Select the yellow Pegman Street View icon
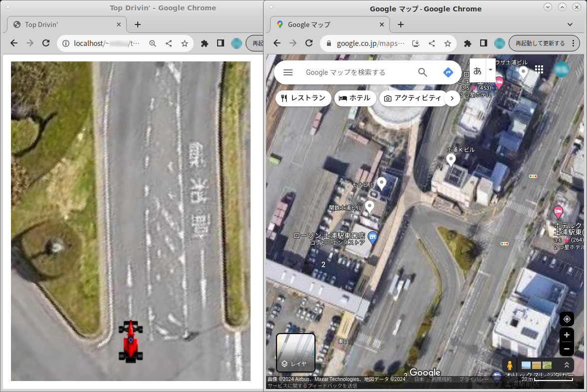Viewport: 587px width, 392px height. coord(509,365)
